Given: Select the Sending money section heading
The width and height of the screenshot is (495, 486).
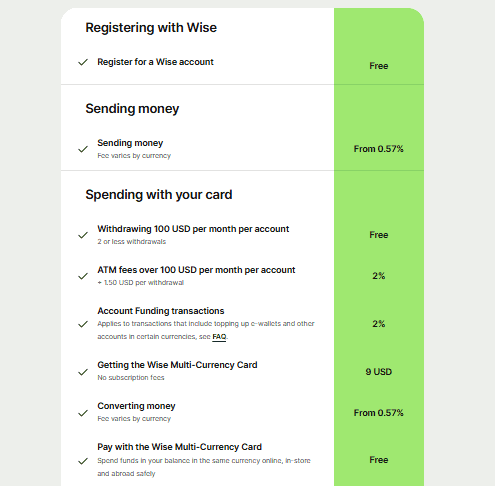Looking at the screenshot, I should tap(132, 109).
